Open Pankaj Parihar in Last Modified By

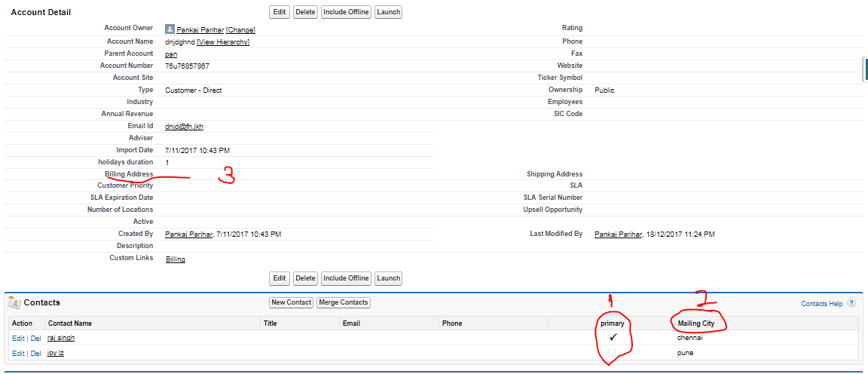click(x=619, y=235)
